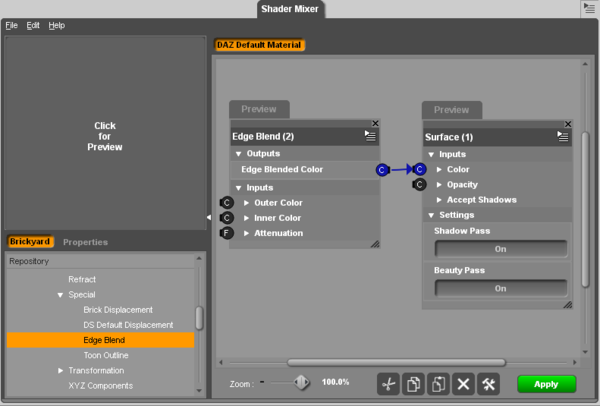Select Refract in repository
The image size is (600, 406).
coord(82,279)
